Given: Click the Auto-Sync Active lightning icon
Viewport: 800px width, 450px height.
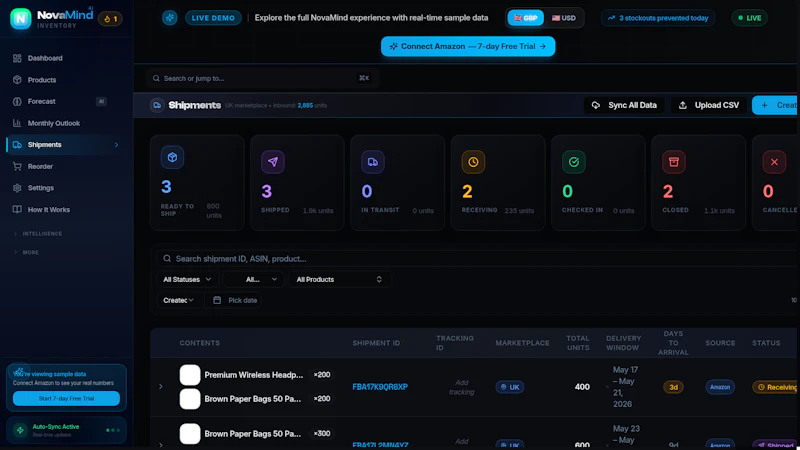Looking at the screenshot, I should click(x=20, y=430).
